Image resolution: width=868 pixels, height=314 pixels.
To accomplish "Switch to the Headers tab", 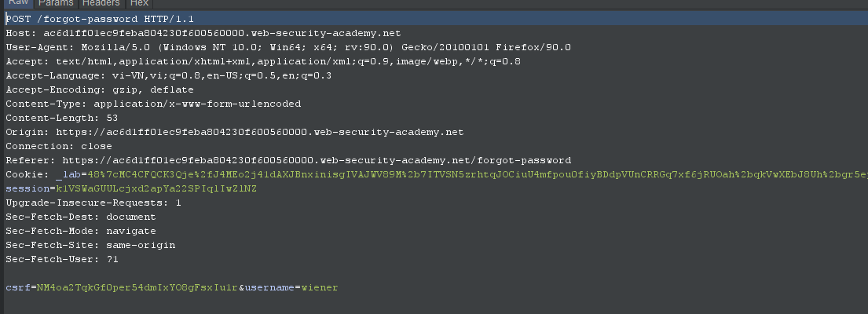I will click(101, 3).
